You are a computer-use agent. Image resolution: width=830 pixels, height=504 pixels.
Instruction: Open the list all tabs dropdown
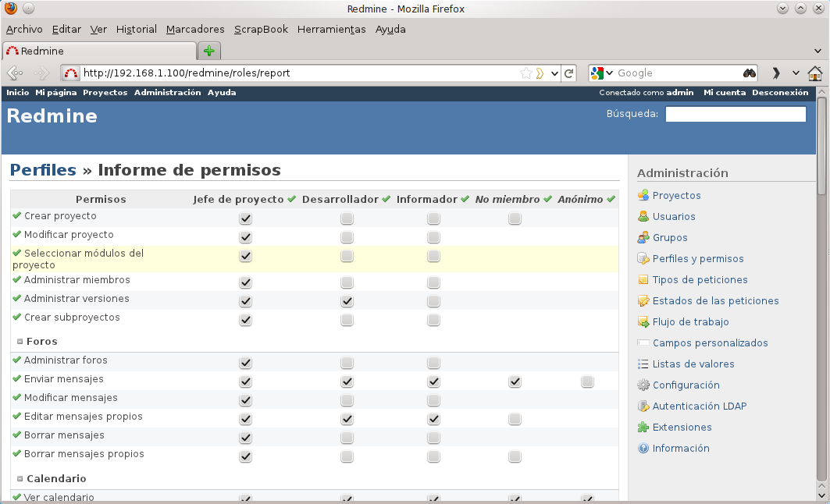pos(818,51)
